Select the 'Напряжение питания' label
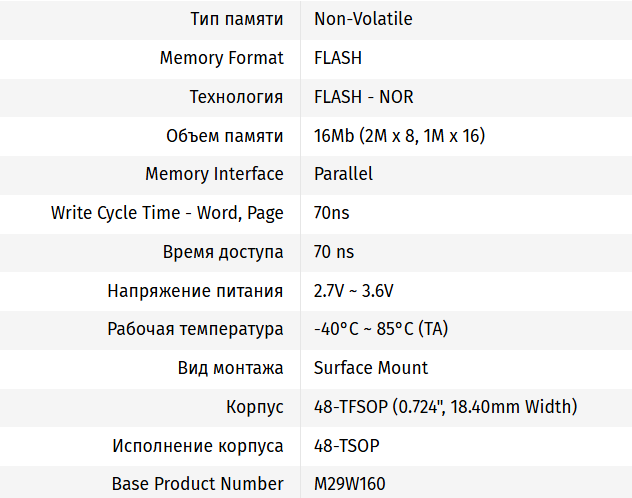The image size is (632, 498). pyautogui.click(x=196, y=291)
